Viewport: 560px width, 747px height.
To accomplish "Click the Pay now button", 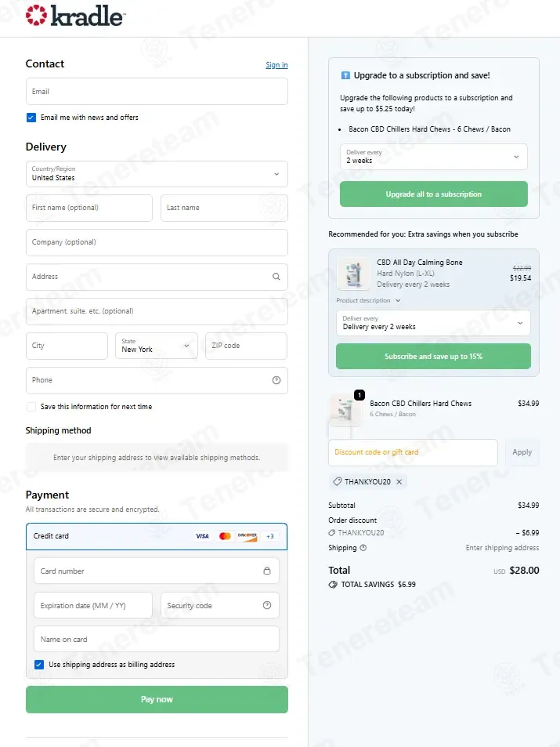I will (157, 699).
